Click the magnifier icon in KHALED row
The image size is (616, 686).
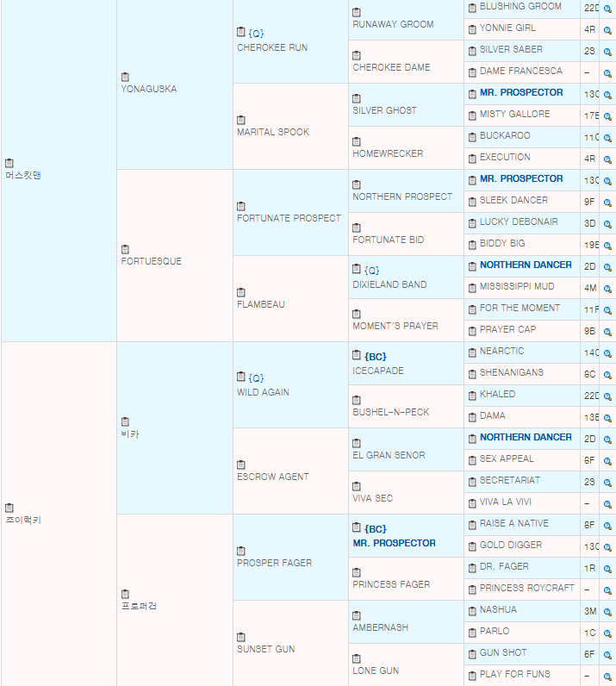607,396
